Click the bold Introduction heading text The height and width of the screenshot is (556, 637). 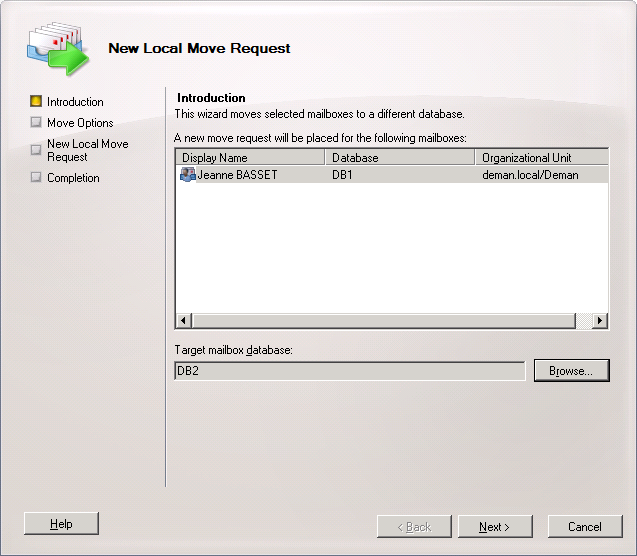(211, 98)
